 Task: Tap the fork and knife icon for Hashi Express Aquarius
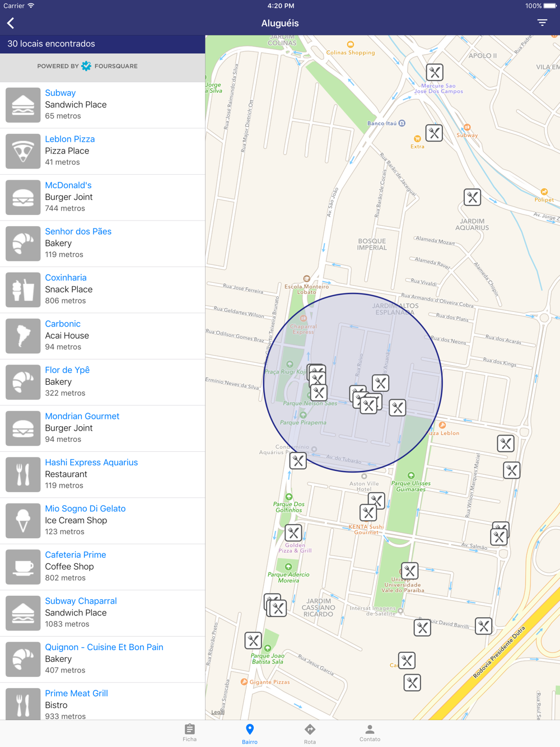(x=23, y=474)
